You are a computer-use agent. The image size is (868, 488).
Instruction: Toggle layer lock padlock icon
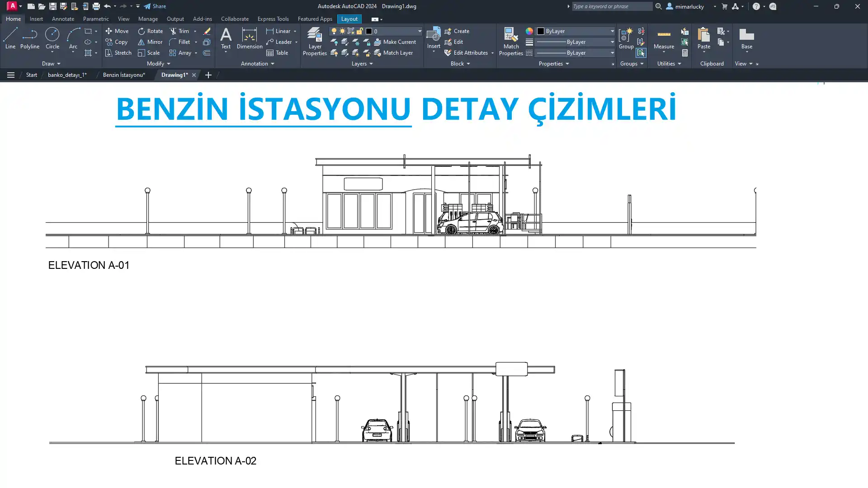point(359,31)
